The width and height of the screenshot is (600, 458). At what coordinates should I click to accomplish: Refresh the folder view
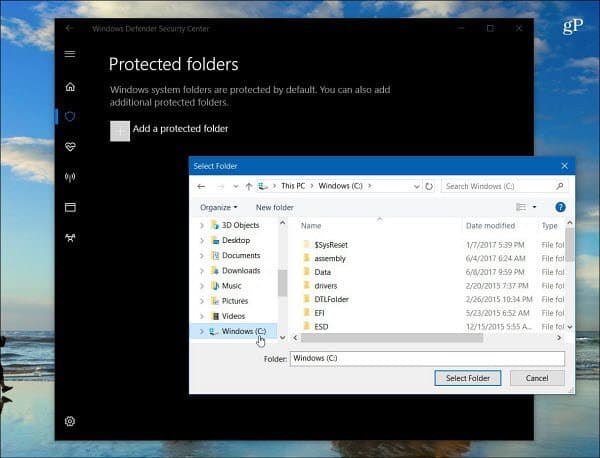click(x=429, y=186)
